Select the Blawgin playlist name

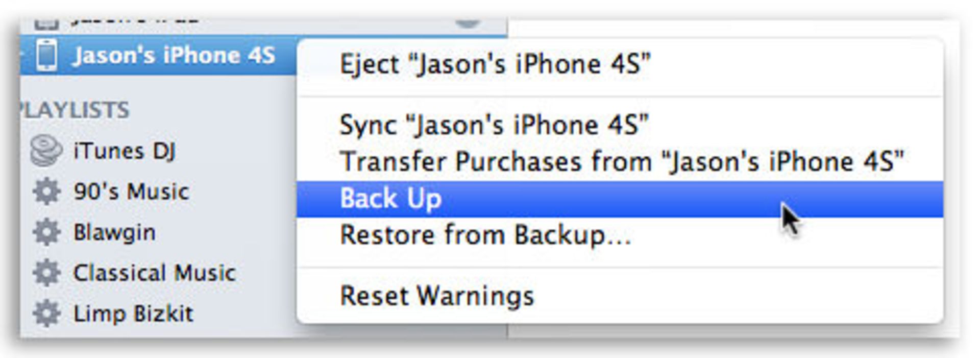click(114, 233)
